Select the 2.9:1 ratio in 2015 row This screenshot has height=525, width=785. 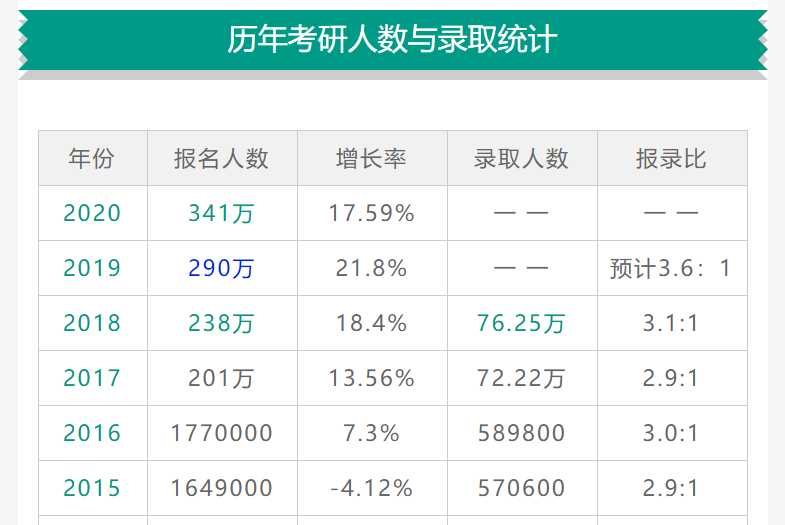pos(671,488)
